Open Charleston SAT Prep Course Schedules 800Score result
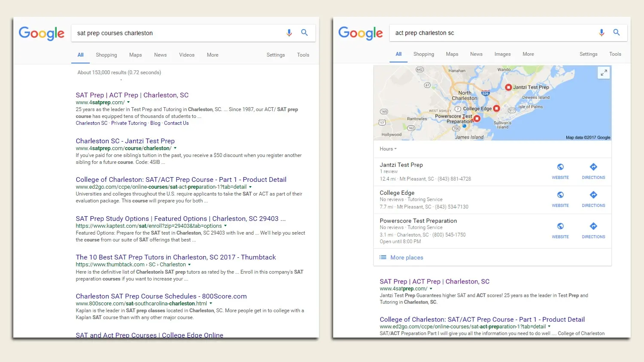The height and width of the screenshot is (362, 644). pos(161,296)
